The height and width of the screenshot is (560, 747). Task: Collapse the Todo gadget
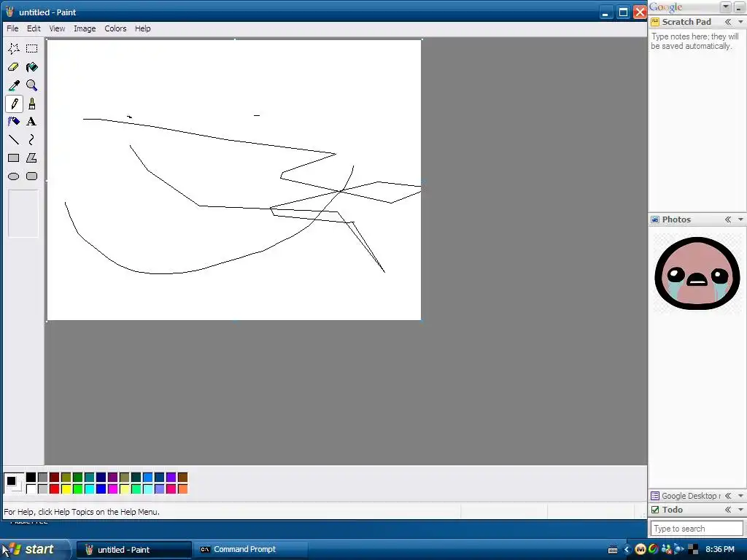pos(728,510)
